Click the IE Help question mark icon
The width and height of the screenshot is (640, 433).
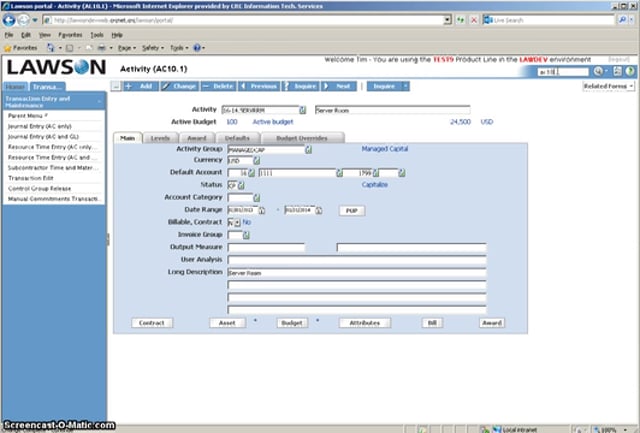point(197,48)
